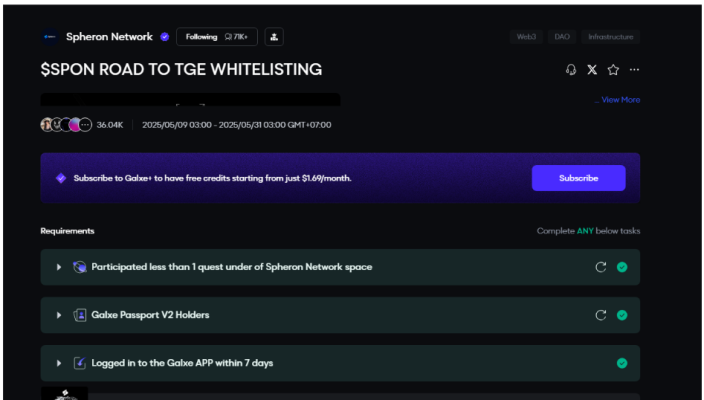Image resolution: width=704 pixels, height=400 pixels.
Task: Expand the Logged in to Galxe APP task
Action: coord(59,363)
